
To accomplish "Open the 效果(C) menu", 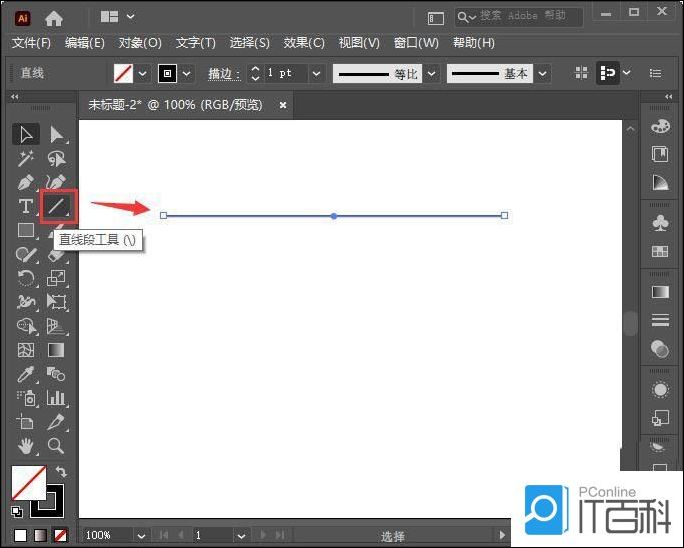I will coord(304,43).
